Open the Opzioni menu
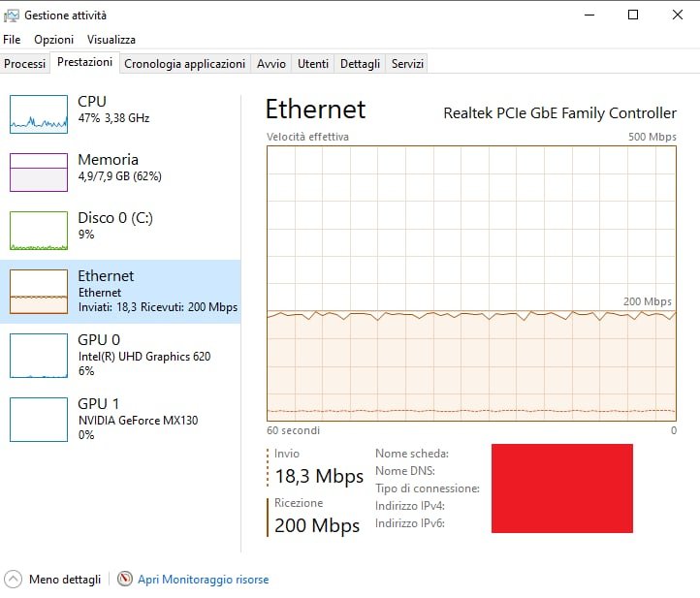700x598 pixels. click(53, 40)
